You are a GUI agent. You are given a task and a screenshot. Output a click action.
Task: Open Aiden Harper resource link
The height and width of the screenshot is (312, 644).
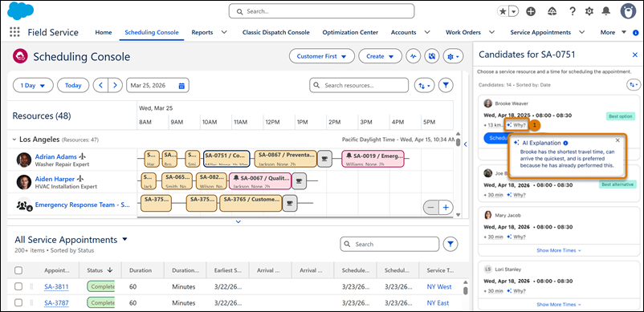[x=55, y=179]
